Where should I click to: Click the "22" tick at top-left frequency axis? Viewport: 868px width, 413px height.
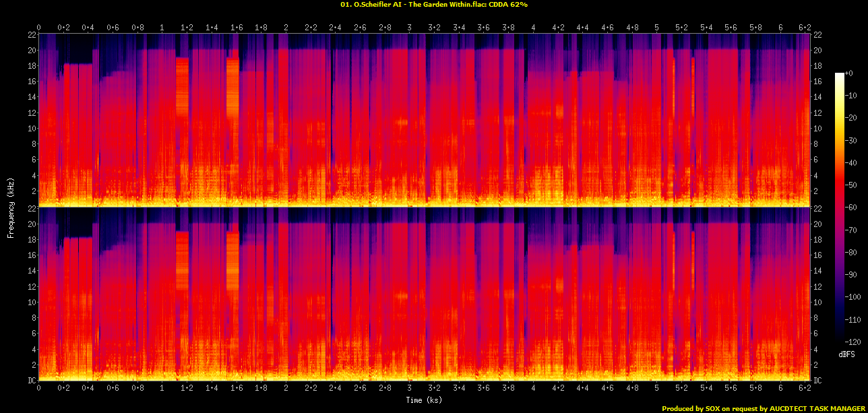(31, 34)
